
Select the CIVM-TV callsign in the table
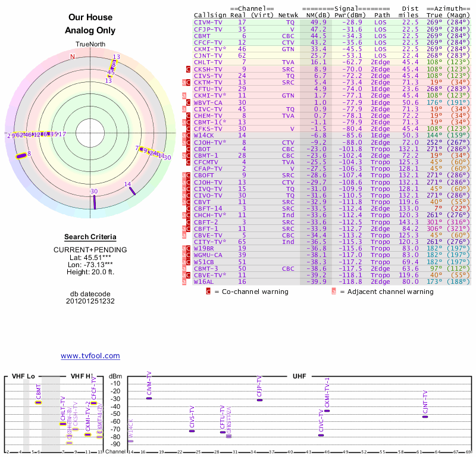[x=208, y=21]
